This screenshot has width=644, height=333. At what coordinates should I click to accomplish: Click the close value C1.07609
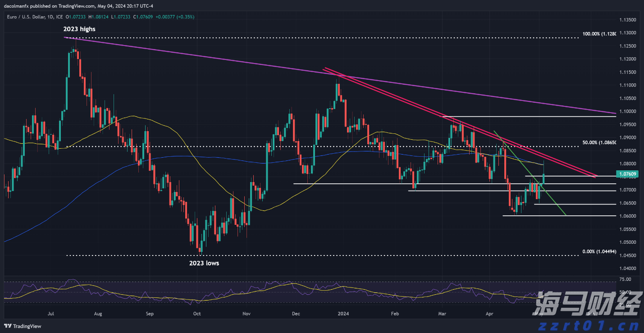point(142,17)
